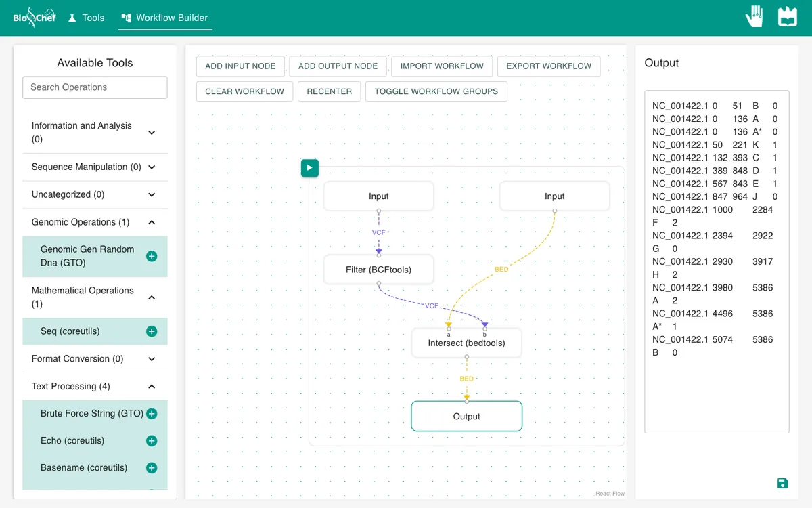
Task: Click the React Flow attribution link
Action: coord(610,494)
